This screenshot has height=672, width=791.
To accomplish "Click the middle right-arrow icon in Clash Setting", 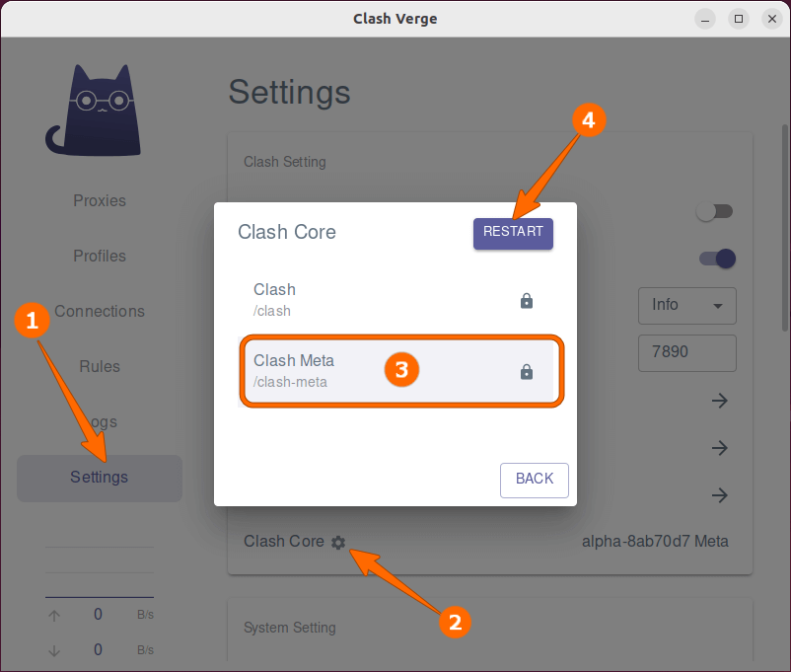I will (x=720, y=448).
